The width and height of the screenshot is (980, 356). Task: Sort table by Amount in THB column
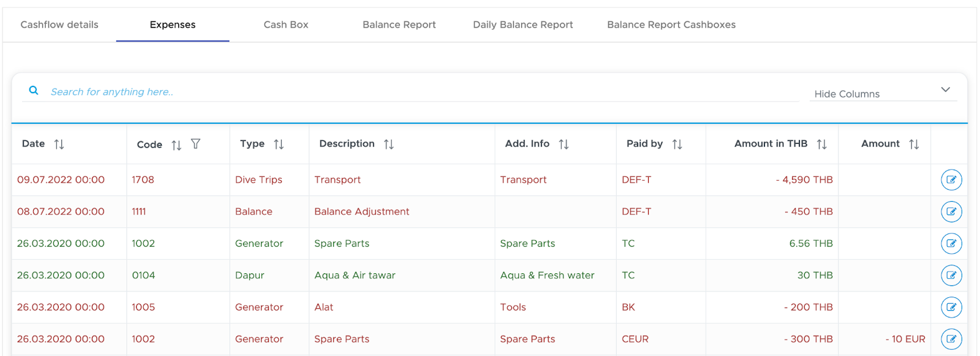point(822,144)
